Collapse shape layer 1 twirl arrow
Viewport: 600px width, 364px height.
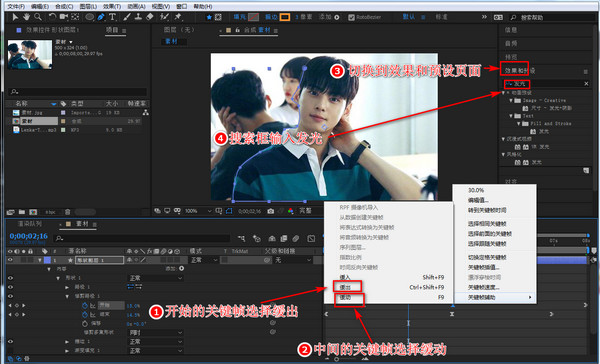[x=40, y=260]
